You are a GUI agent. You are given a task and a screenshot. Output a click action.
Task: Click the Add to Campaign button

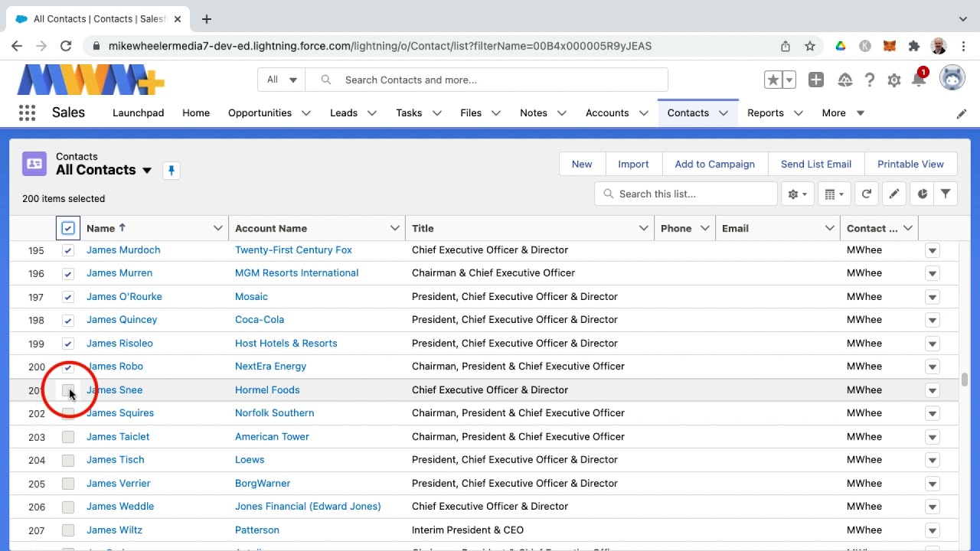point(714,164)
